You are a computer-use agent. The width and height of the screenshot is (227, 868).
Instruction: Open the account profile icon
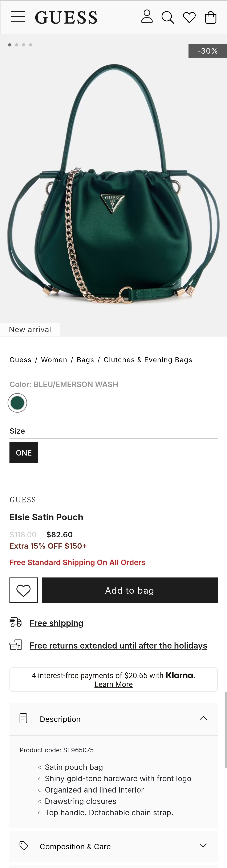point(147,17)
